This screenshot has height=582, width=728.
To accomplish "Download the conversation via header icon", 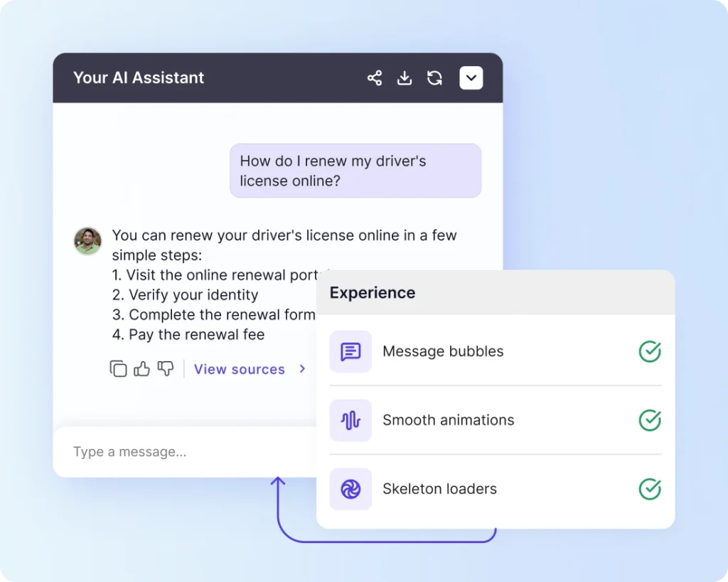I will [x=405, y=78].
